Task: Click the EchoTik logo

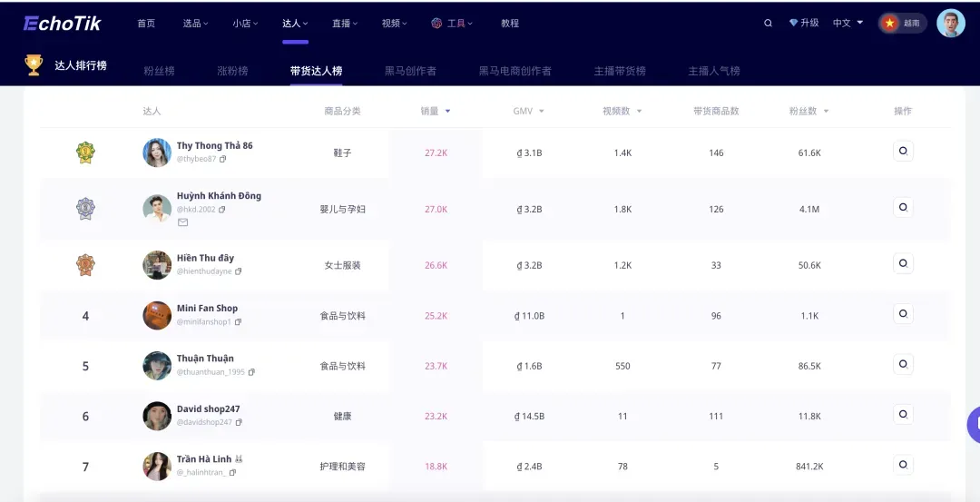Action: (x=62, y=24)
